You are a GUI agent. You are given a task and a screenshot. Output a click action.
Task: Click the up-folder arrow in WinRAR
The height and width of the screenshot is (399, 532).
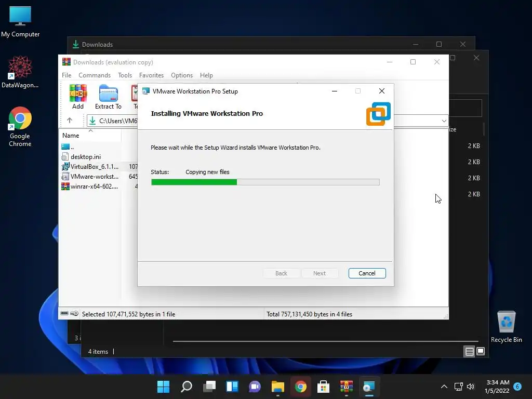coord(70,121)
